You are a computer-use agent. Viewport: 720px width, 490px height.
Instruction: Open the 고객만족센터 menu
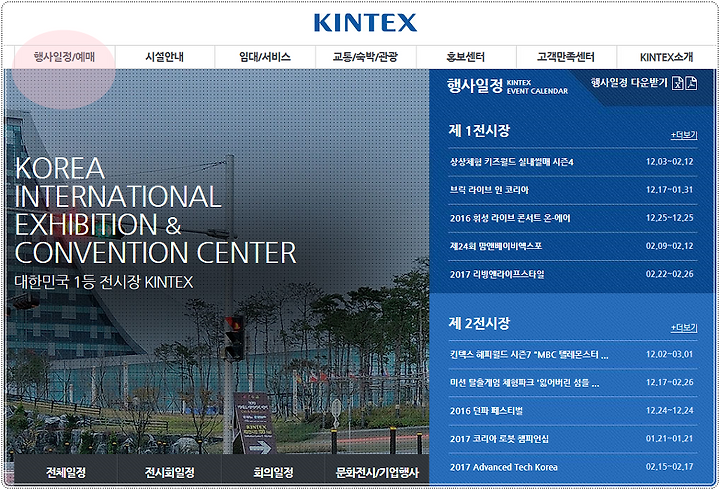566,57
